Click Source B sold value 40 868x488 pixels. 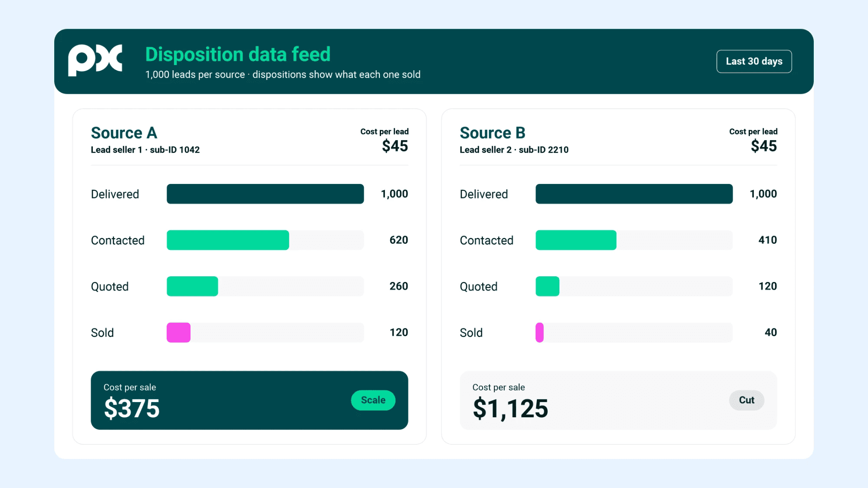pyautogui.click(x=771, y=332)
